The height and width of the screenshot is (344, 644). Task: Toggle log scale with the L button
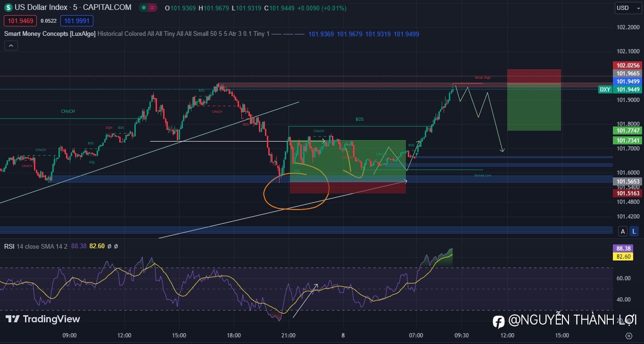point(634,231)
